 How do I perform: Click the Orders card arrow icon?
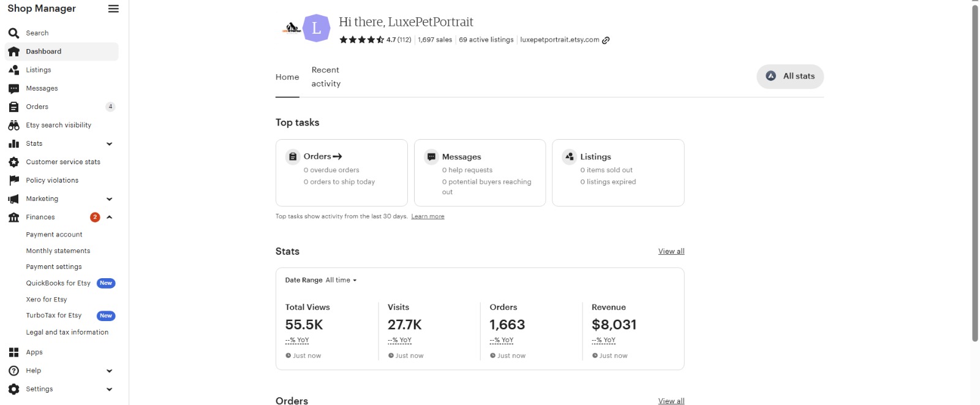pyautogui.click(x=337, y=157)
